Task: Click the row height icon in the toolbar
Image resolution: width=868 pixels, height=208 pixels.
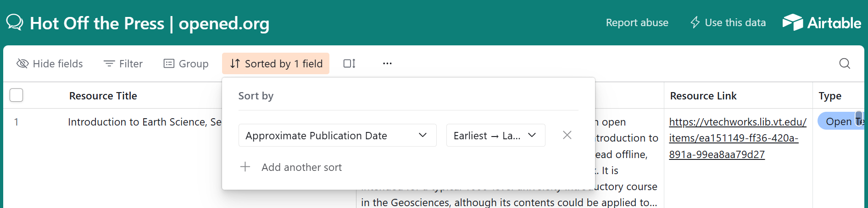Action: click(350, 64)
